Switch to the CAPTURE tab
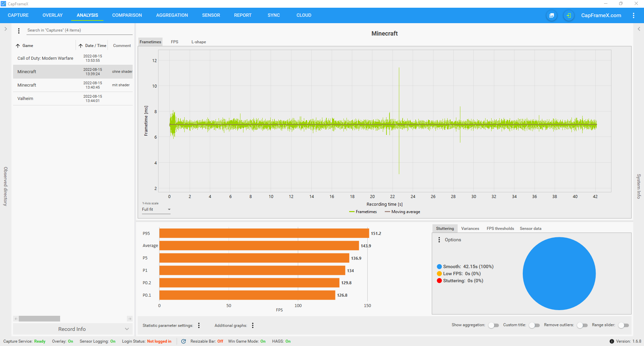This screenshot has height=346, width=644. [18, 15]
